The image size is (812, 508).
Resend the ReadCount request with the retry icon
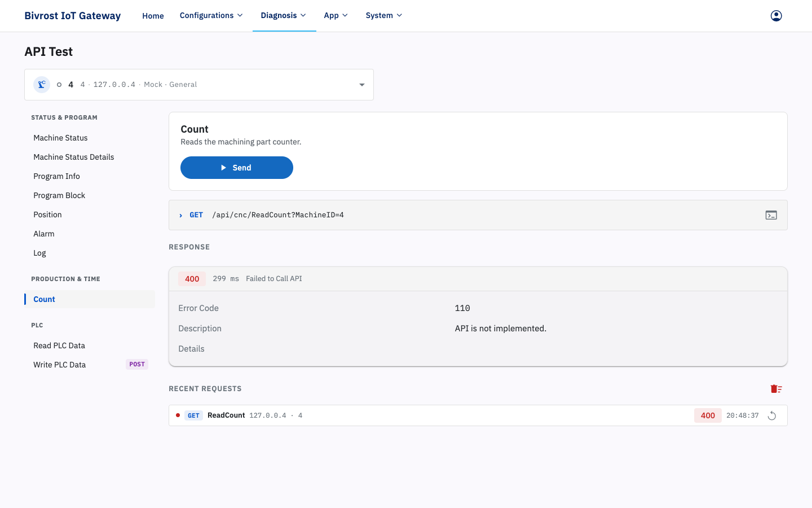pos(772,416)
